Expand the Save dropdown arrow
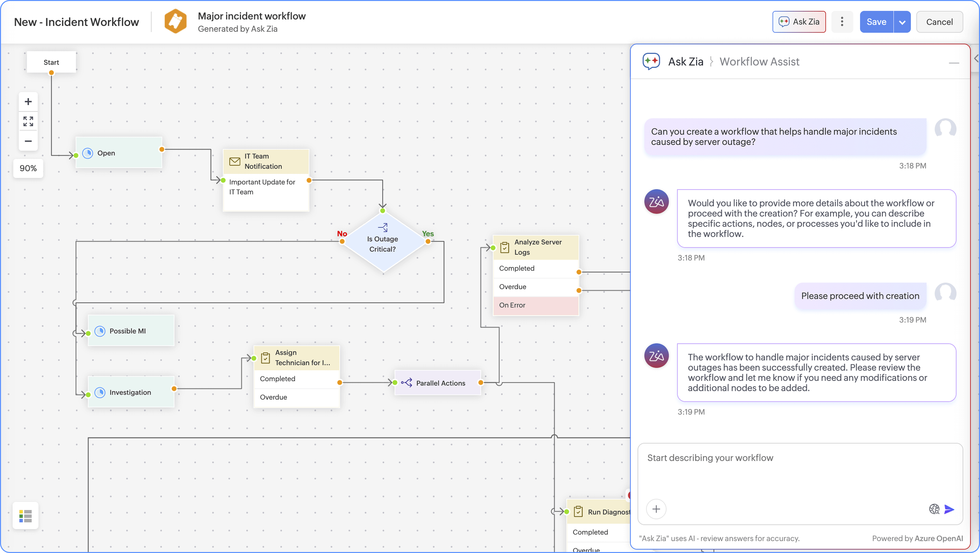This screenshot has width=980, height=553. (902, 22)
